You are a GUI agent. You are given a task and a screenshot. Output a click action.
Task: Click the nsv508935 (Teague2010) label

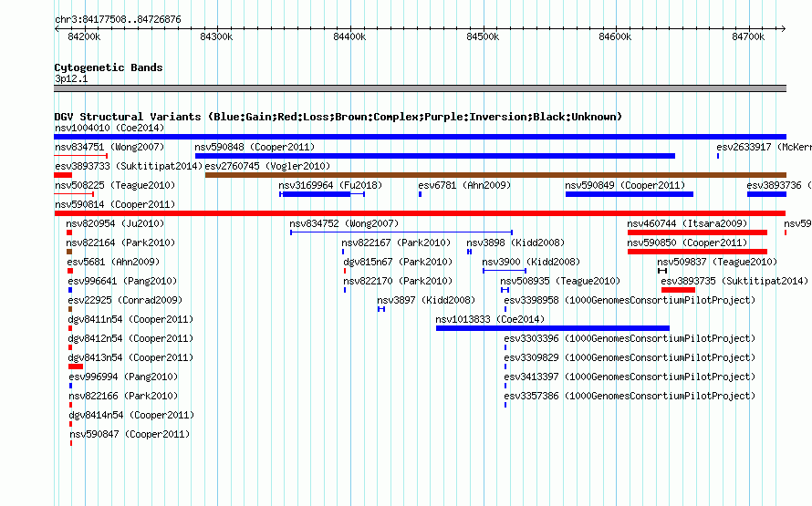coord(560,281)
